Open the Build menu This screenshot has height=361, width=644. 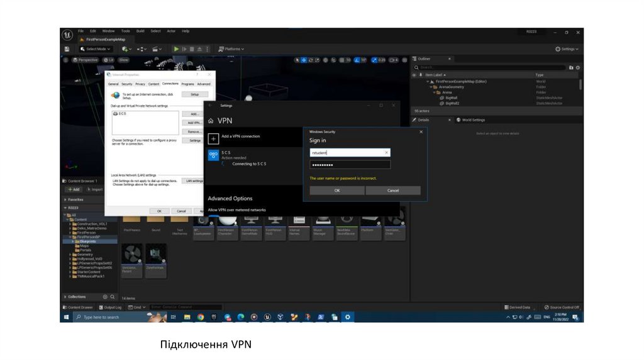(140, 31)
